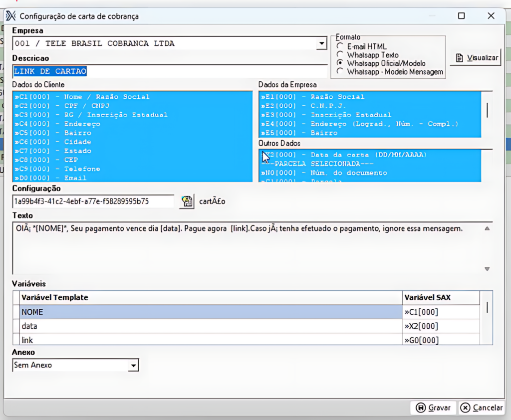Screen dimensions: 511x420
Task: Select E3 Inscrição Estadual company entry
Action: 370,115
